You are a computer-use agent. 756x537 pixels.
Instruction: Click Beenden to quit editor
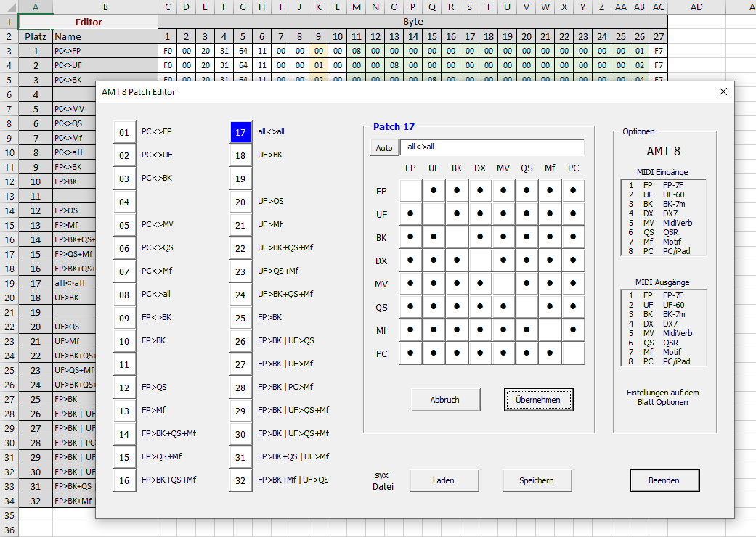(664, 480)
